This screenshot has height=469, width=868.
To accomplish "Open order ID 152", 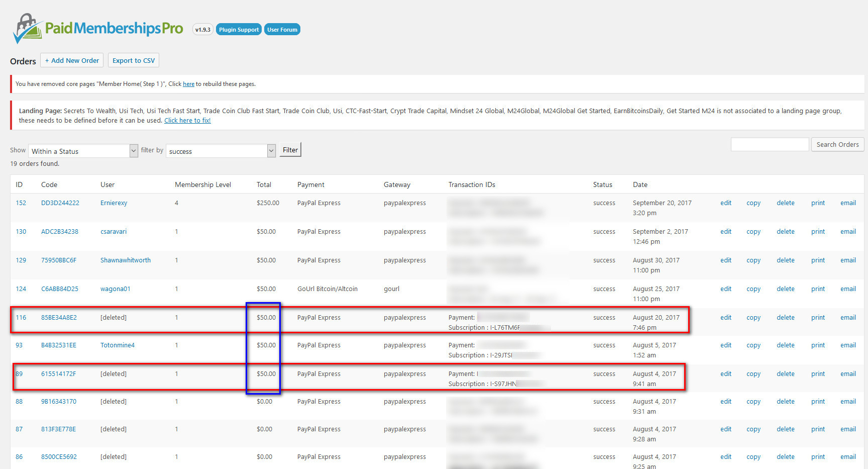I will tap(21, 203).
